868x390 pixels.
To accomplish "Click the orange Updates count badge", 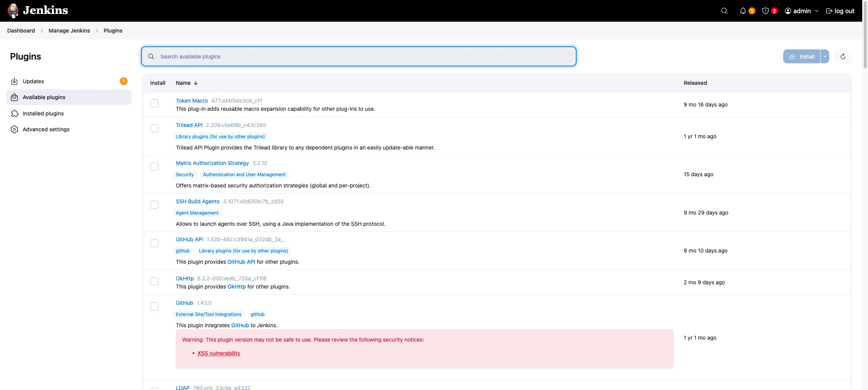I will 123,81.
